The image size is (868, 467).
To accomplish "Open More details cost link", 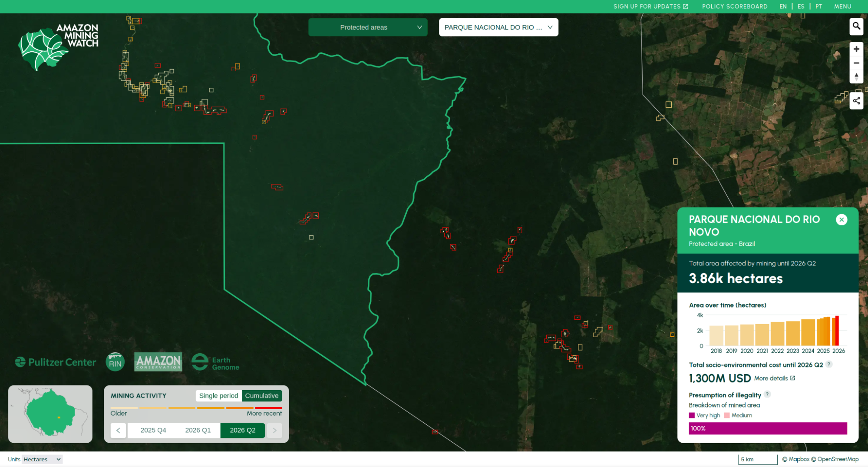I will click(x=774, y=378).
